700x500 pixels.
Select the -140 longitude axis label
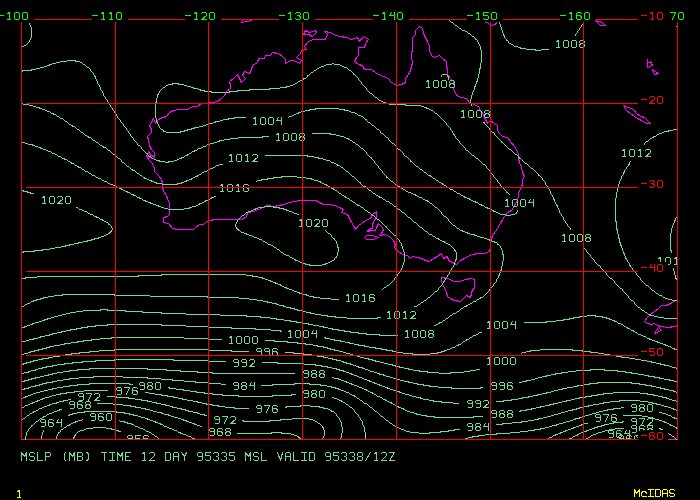coord(390,16)
